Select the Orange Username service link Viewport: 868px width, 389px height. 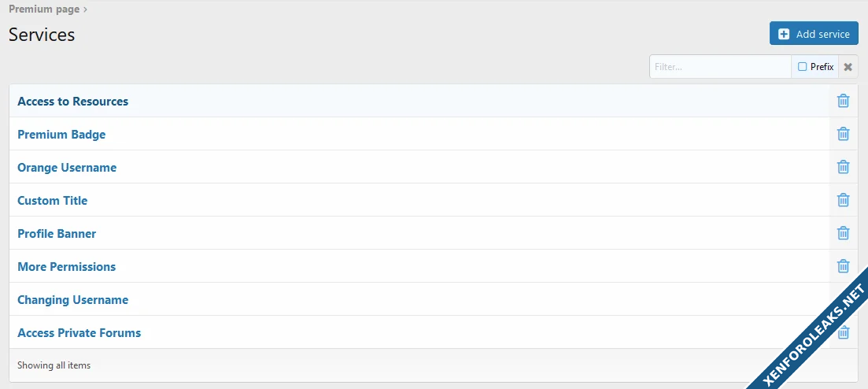(x=67, y=168)
